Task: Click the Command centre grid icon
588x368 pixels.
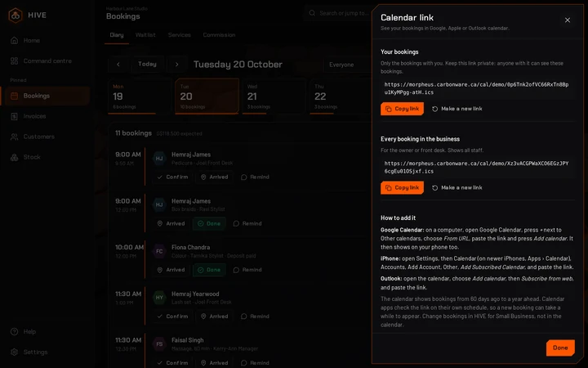Action: [x=14, y=61]
